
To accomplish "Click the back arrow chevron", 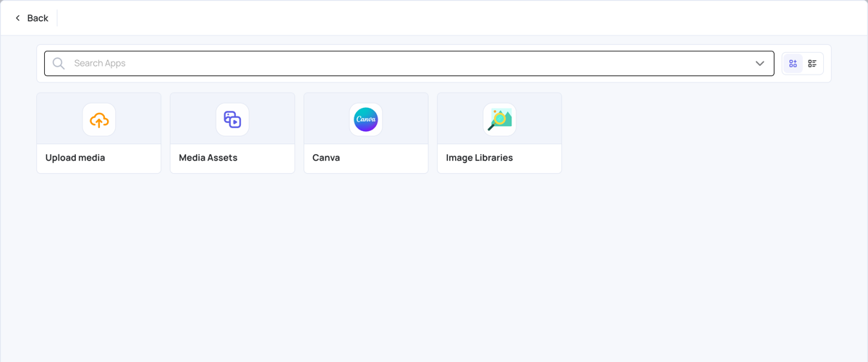I will click(18, 18).
